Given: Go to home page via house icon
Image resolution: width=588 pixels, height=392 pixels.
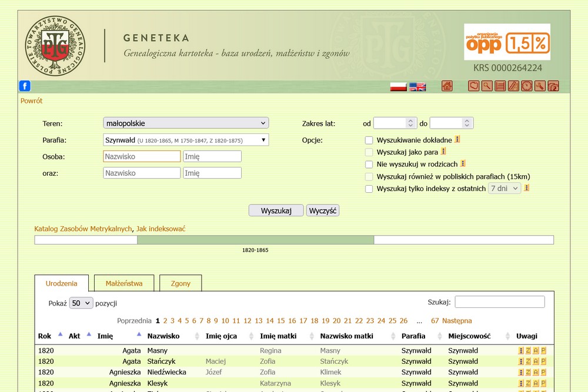Looking at the screenshot, I should (x=447, y=86).
